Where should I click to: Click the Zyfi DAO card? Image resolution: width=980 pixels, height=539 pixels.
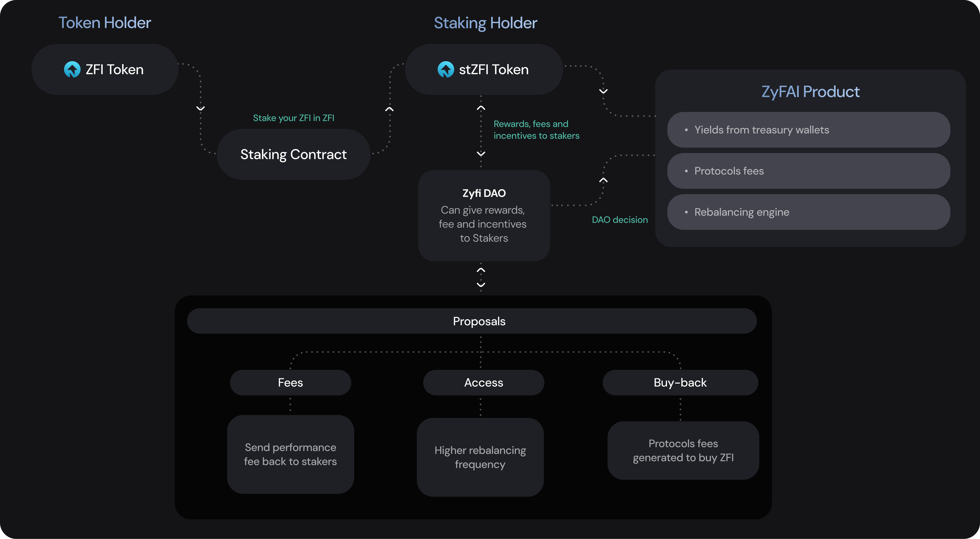pos(484,215)
